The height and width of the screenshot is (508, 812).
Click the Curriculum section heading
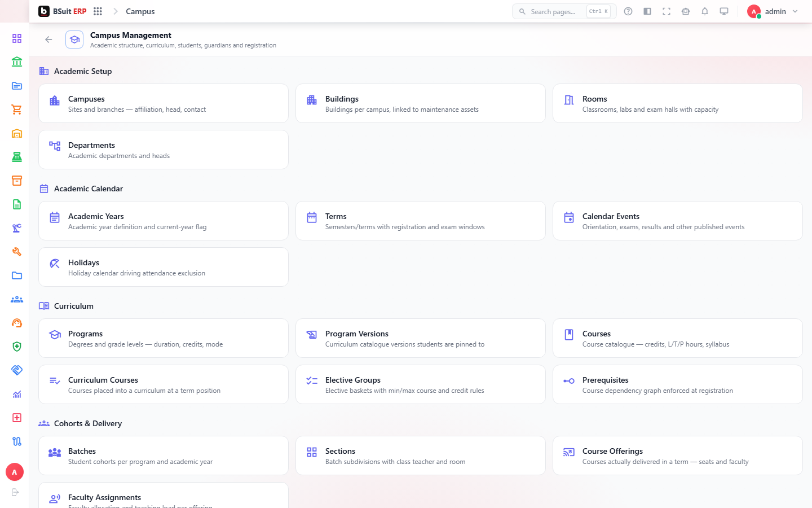pos(74,306)
